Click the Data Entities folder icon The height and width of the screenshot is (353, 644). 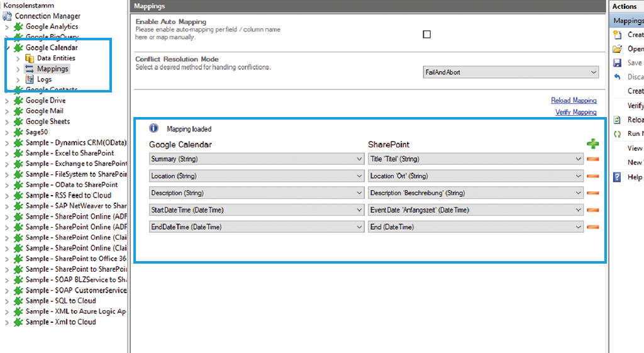[x=30, y=58]
